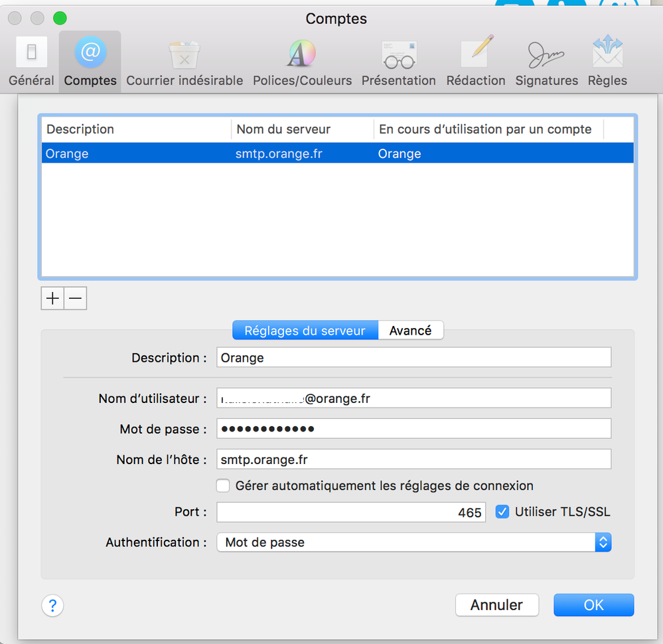Uncheck Utiliser TLS/SSL checkbox
663x644 pixels.
pos(502,512)
